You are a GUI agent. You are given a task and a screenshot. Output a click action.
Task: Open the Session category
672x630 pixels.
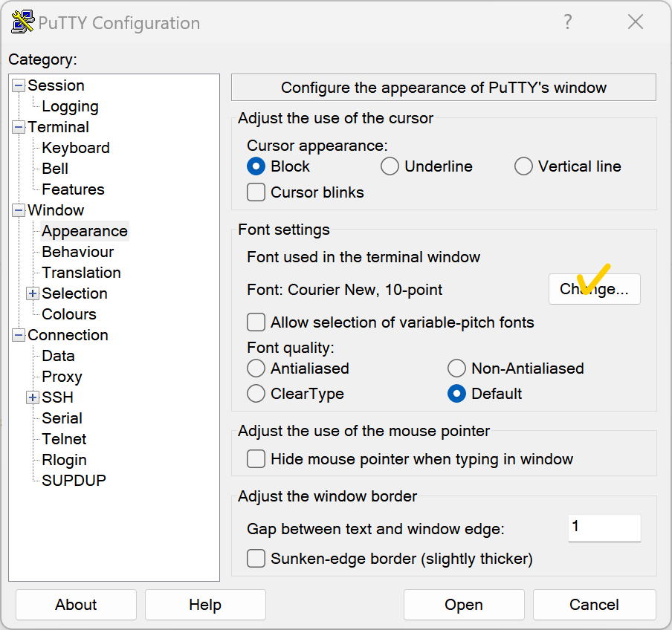click(56, 85)
